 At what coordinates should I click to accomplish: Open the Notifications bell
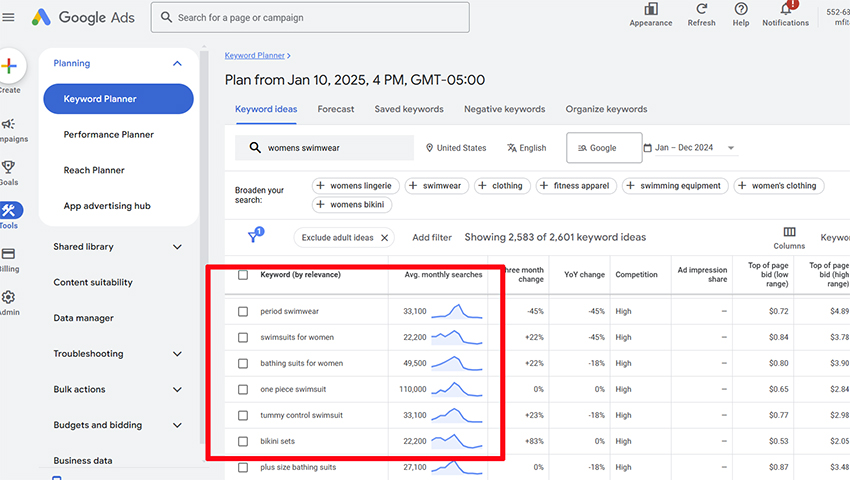pyautogui.click(x=785, y=9)
